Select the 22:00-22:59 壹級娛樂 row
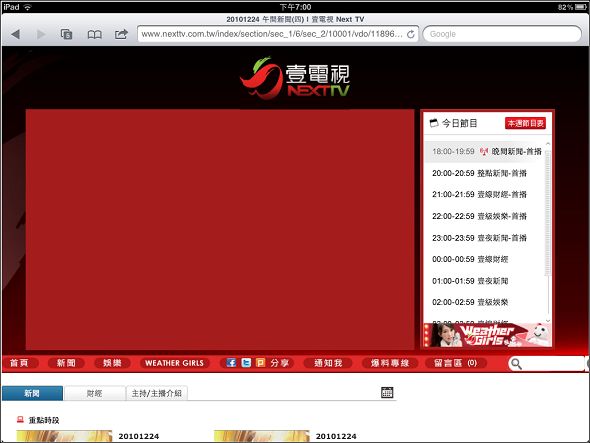The height and width of the screenshot is (443, 590). (x=485, y=216)
